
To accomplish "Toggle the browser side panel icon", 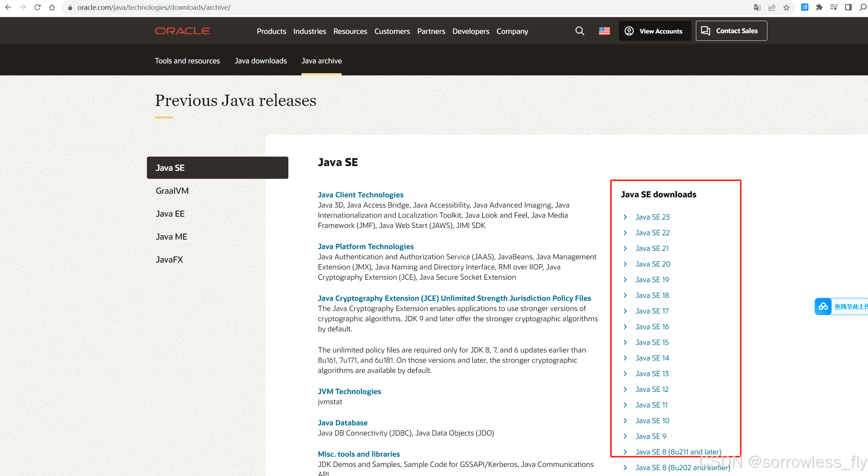I will 848,7.
